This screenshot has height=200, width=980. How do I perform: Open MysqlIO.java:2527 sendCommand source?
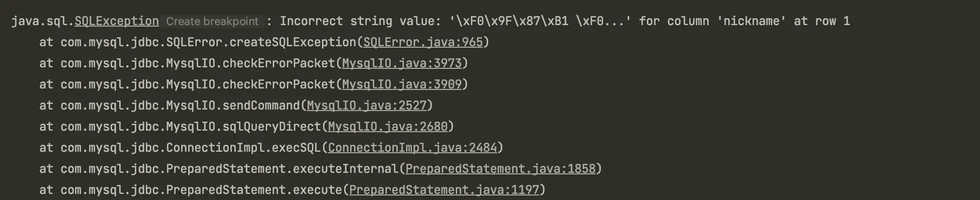(x=366, y=106)
